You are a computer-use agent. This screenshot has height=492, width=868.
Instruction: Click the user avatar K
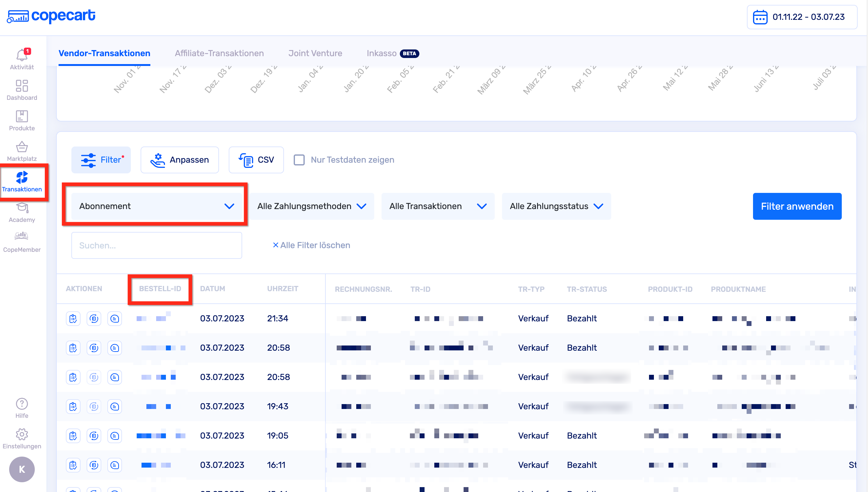click(x=22, y=469)
